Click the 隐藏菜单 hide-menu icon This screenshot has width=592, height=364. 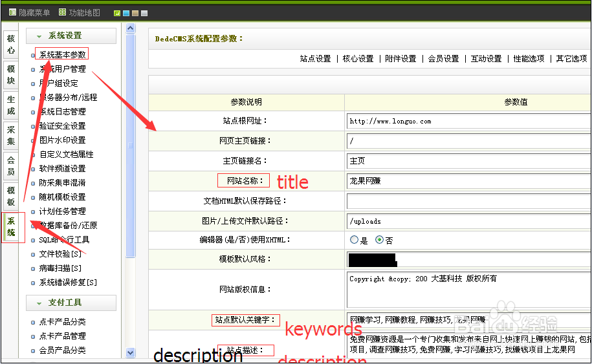12,12
